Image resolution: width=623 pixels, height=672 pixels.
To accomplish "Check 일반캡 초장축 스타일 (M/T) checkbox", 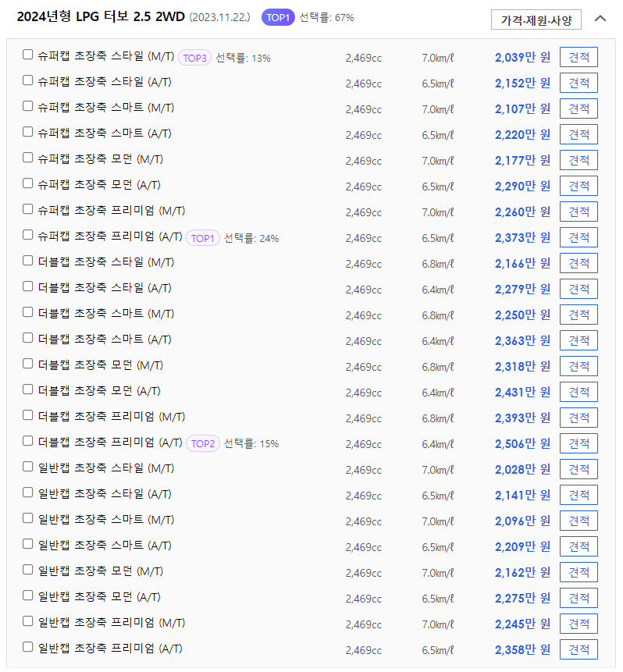I will pos(27,466).
